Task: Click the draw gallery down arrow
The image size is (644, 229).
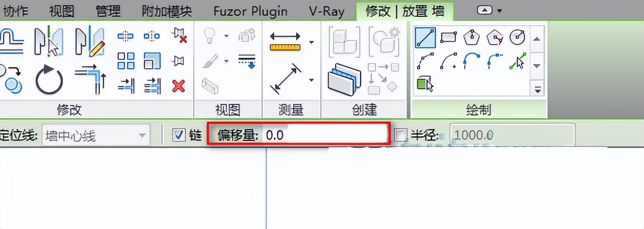Action: [x=537, y=66]
